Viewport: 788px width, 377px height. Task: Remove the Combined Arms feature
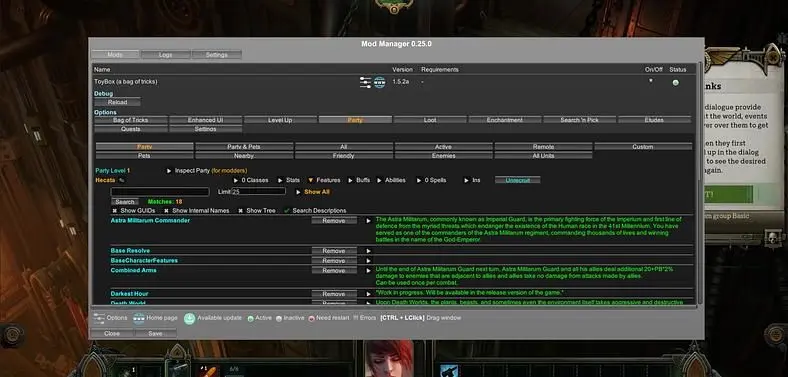334,270
